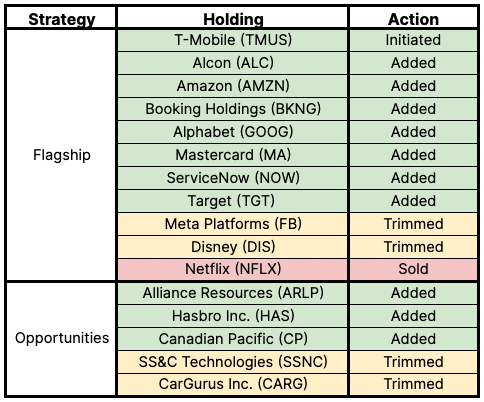
Task: Select the CarGurus Inc. (CARG) cell
Action: coord(233,384)
